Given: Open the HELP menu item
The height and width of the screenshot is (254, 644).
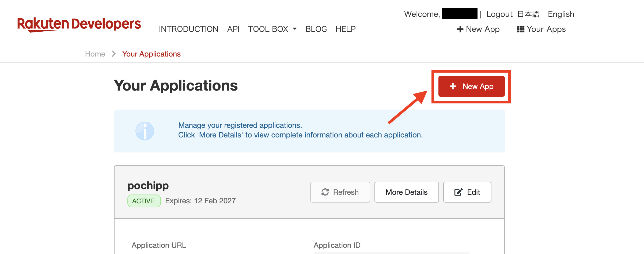Looking at the screenshot, I should pos(345,29).
